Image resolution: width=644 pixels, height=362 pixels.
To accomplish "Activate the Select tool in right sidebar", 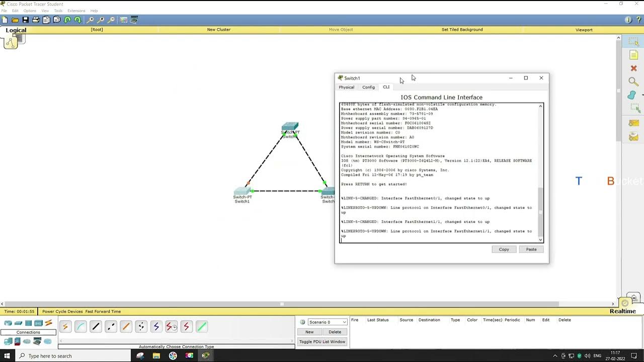I will point(633,42).
